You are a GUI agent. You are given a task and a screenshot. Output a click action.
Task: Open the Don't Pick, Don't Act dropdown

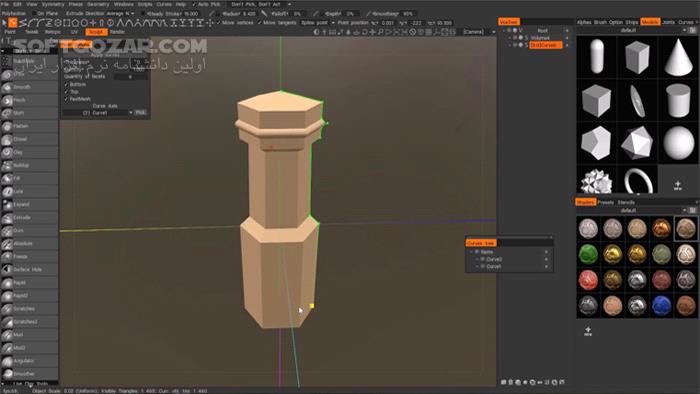[259, 4]
